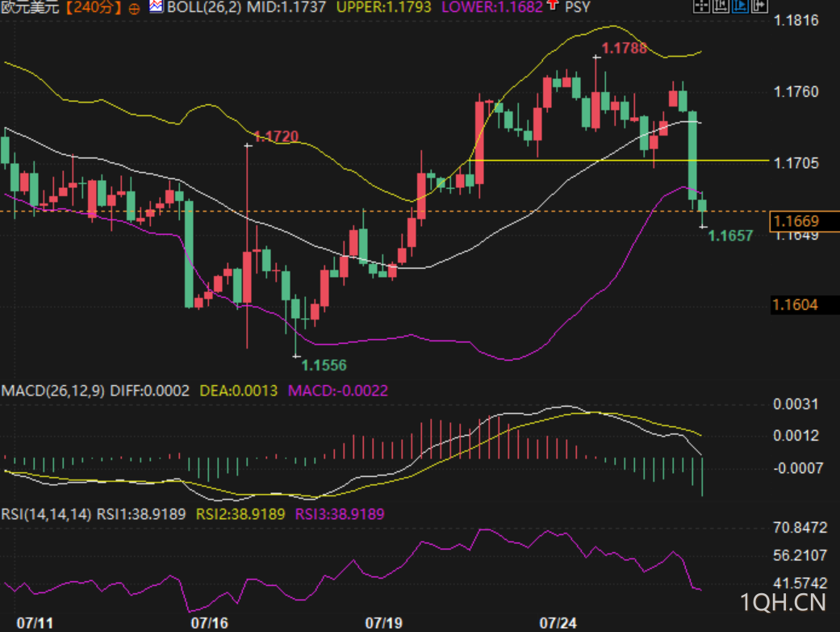Click the RSI2:38.9189 value
The width and height of the screenshot is (840, 632).
tap(240, 514)
